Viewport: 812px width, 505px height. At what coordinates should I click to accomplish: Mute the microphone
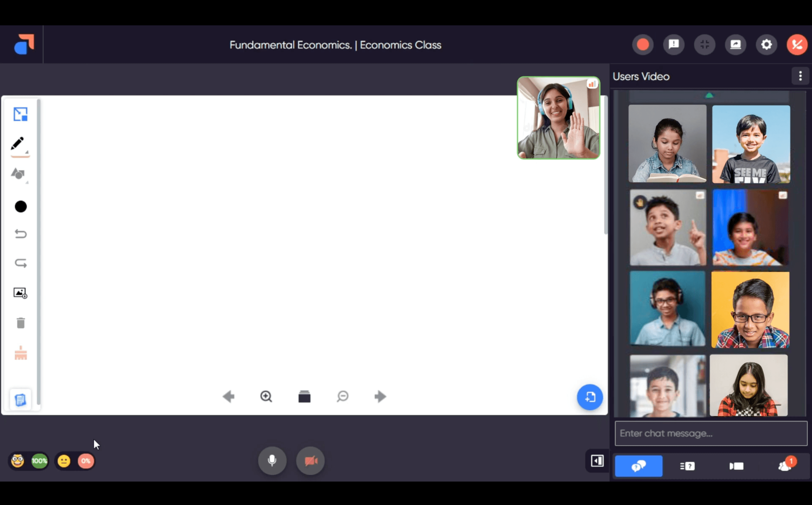pos(272,461)
